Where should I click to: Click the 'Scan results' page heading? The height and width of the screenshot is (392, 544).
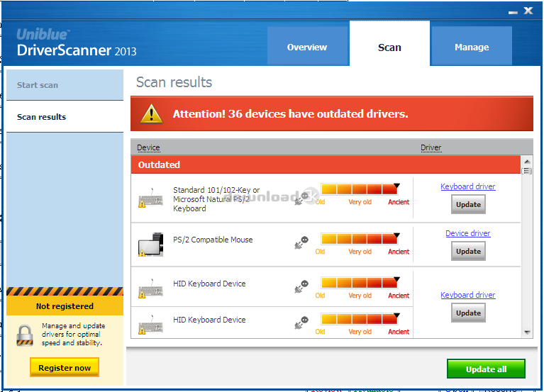(x=174, y=82)
